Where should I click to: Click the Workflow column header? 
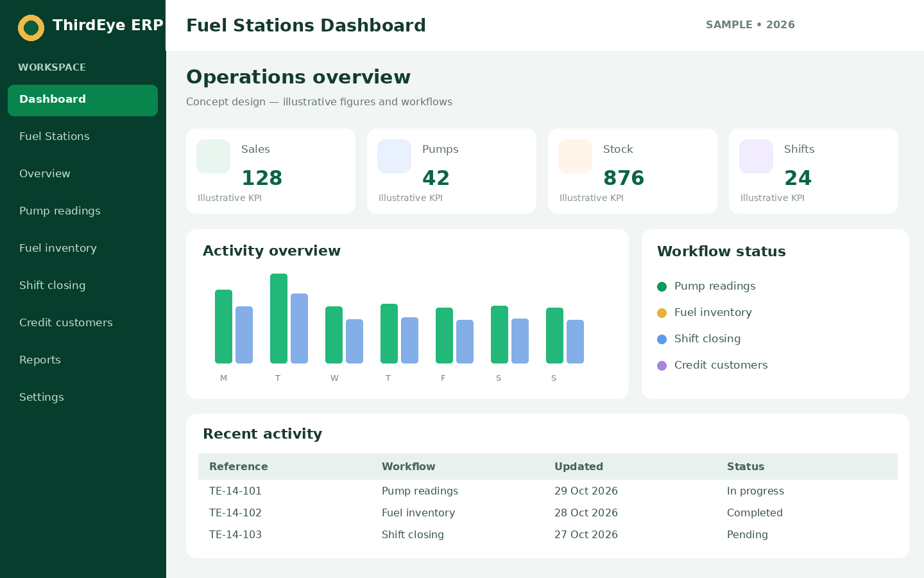pos(408,467)
